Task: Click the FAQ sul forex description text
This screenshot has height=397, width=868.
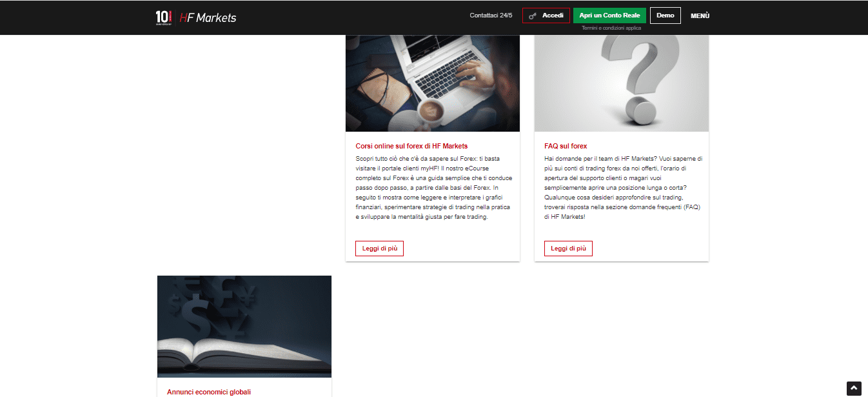Action: click(623, 188)
